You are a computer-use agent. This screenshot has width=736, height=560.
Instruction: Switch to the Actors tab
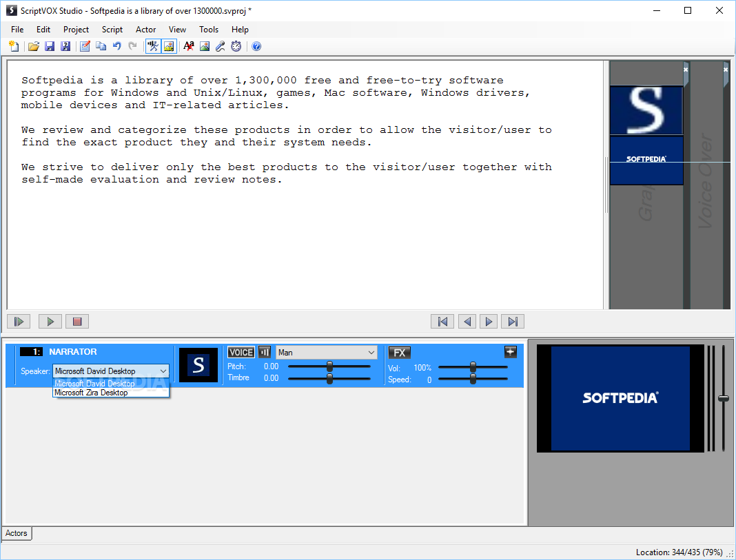pos(17,533)
